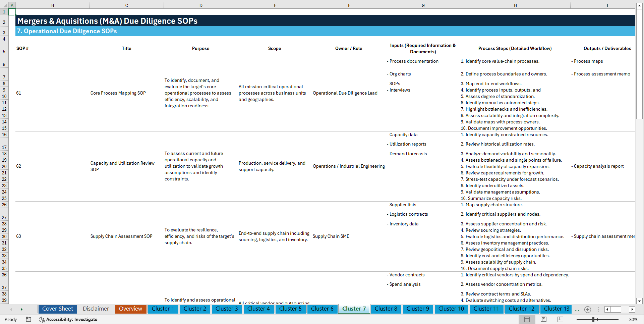Switch to the Cluster 13 tab
The width and height of the screenshot is (644, 324).
tap(556, 309)
